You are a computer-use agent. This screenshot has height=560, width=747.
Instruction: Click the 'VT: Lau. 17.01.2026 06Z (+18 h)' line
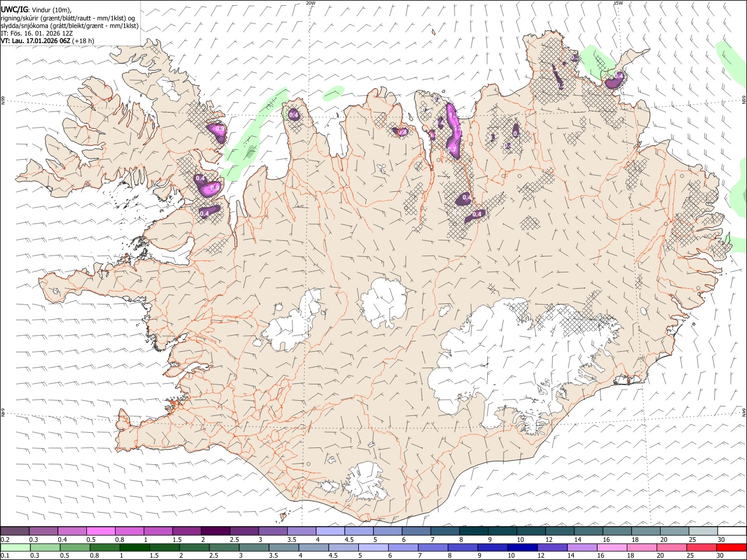(x=47, y=41)
